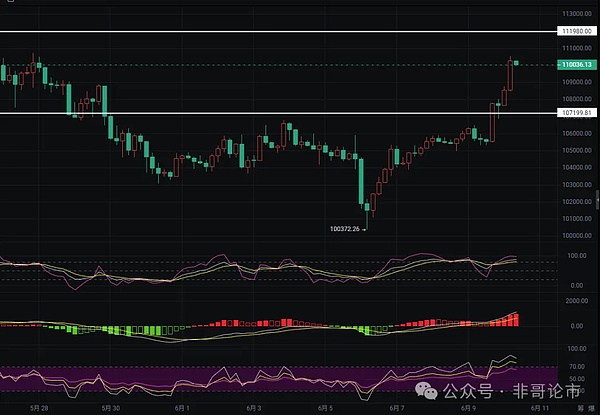Select the lower white horizontal support line

click(250, 113)
